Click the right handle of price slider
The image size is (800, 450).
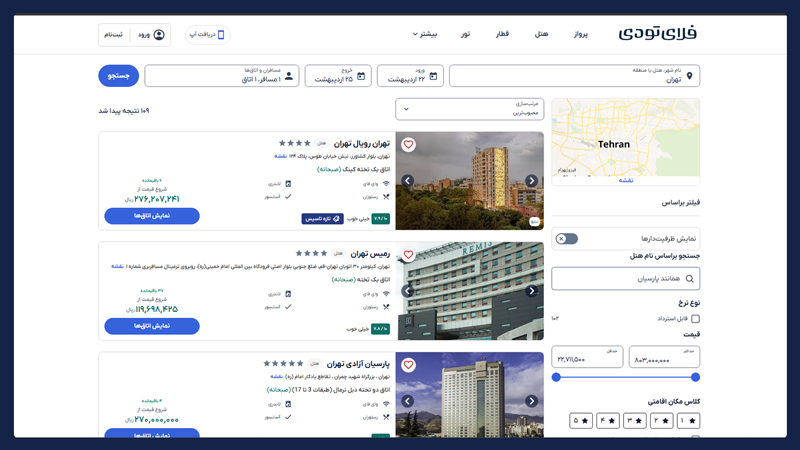(x=695, y=377)
